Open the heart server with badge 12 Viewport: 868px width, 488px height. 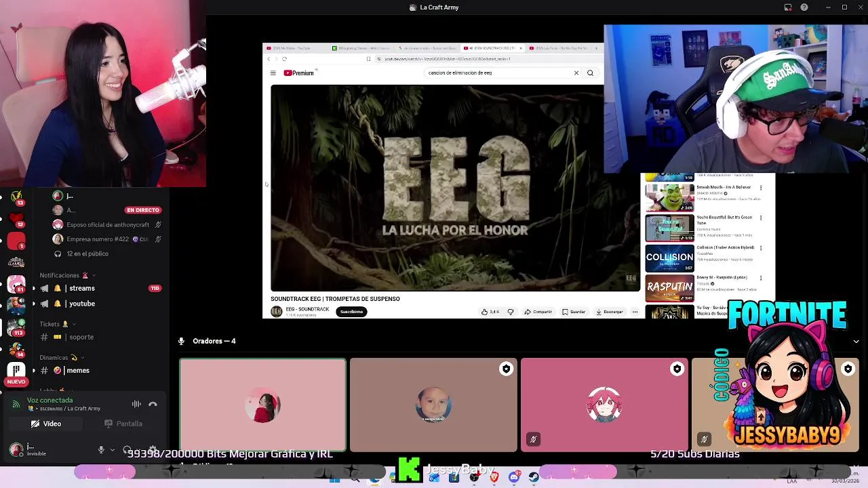coord(16,220)
